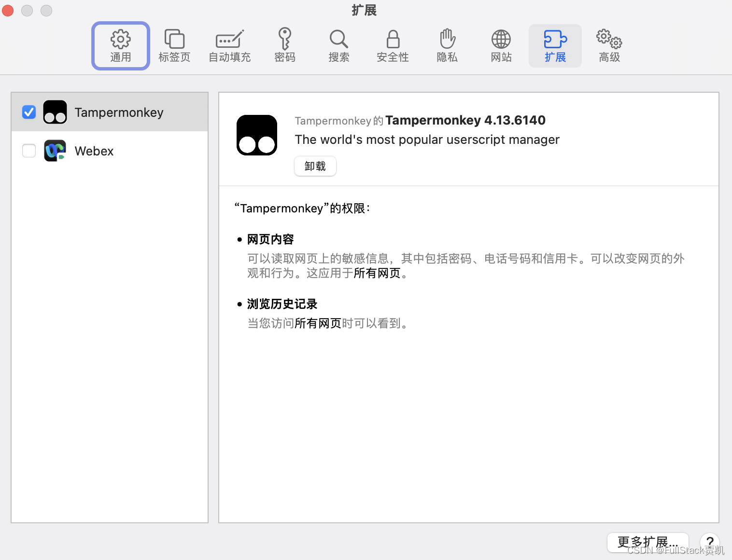Open the 搜索 (Search) magnifier pane

338,46
